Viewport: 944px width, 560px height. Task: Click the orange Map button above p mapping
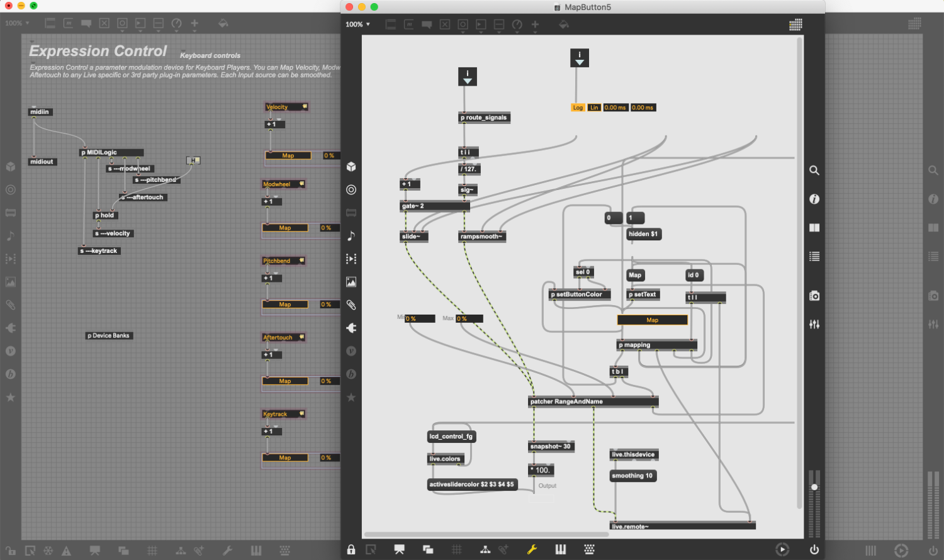(x=652, y=320)
